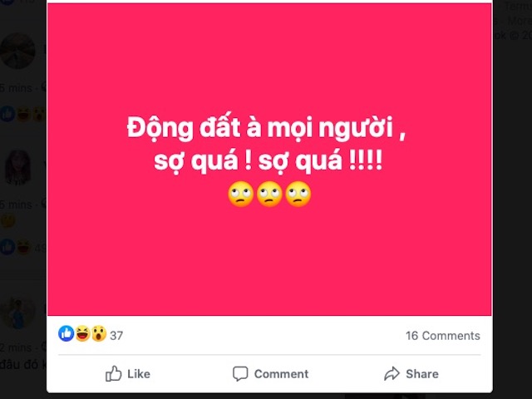Click the '5 mins' timestamp under the woman's avatar
This screenshot has height=399, width=532.
click(x=16, y=204)
